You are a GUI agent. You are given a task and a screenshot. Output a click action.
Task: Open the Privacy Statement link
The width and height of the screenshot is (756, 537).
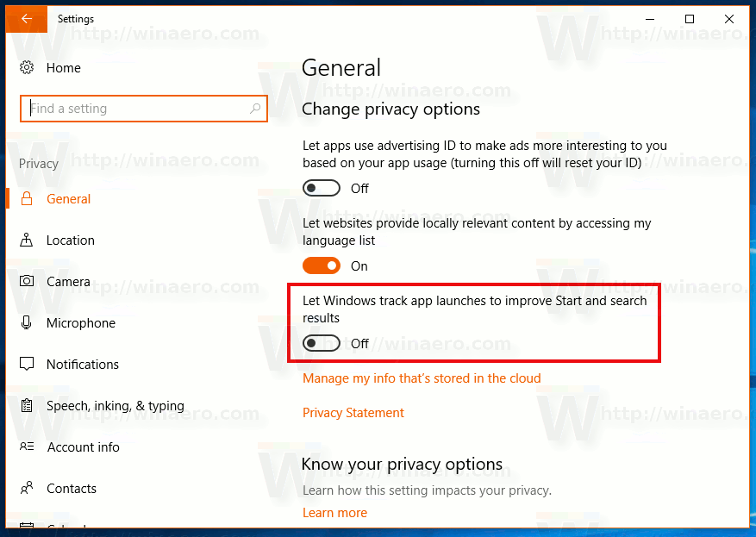click(353, 413)
